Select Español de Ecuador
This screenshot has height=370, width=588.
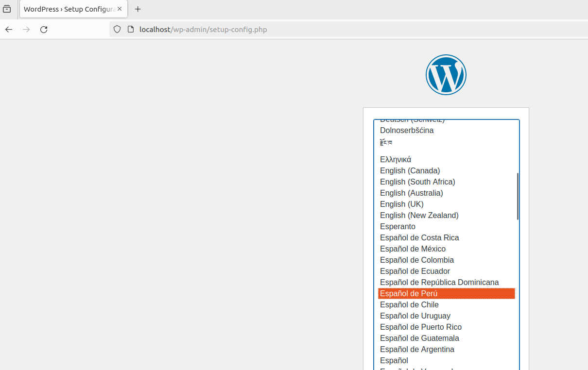(446, 271)
